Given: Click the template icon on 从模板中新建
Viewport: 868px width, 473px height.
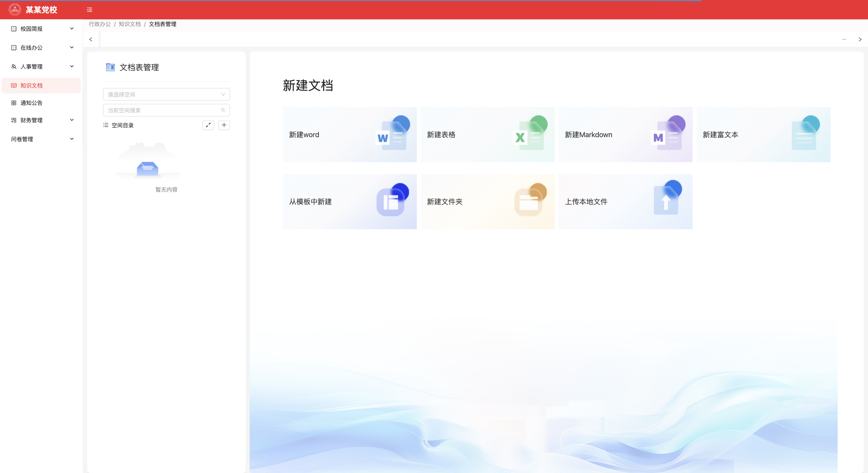Looking at the screenshot, I should coord(392,200).
